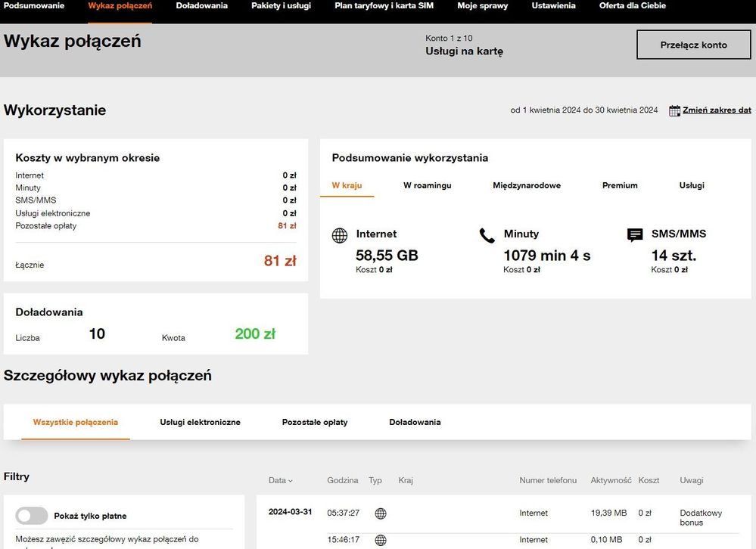The height and width of the screenshot is (549, 756).
Task: Open 'Zmień zakres dat' date range picker
Action: click(x=716, y=110)
